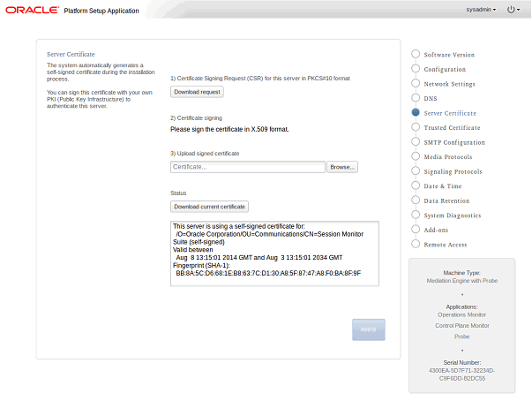This screenshot has width=532, height=401.
Task: Click the circle beside Remote Access
Action: tap(416, 244)
